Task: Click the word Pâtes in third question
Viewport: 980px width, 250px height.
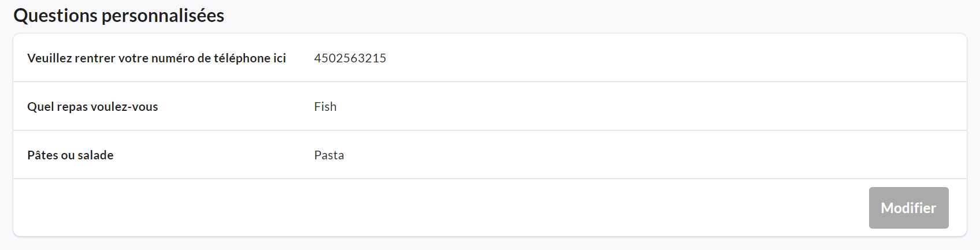Action: tap(42, 155)
